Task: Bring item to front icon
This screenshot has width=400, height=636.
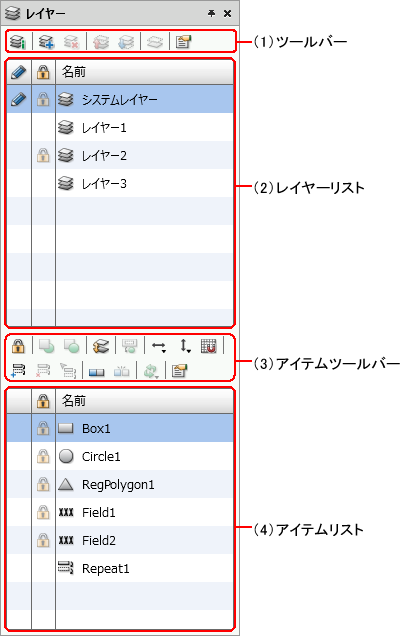Action: pyautogui.click(x=46, y=346)
